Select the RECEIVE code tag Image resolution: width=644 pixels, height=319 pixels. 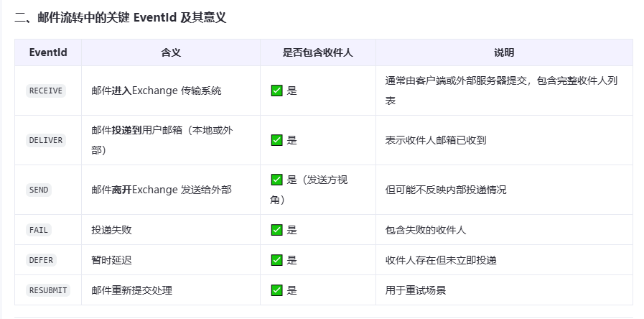[46, 91]
